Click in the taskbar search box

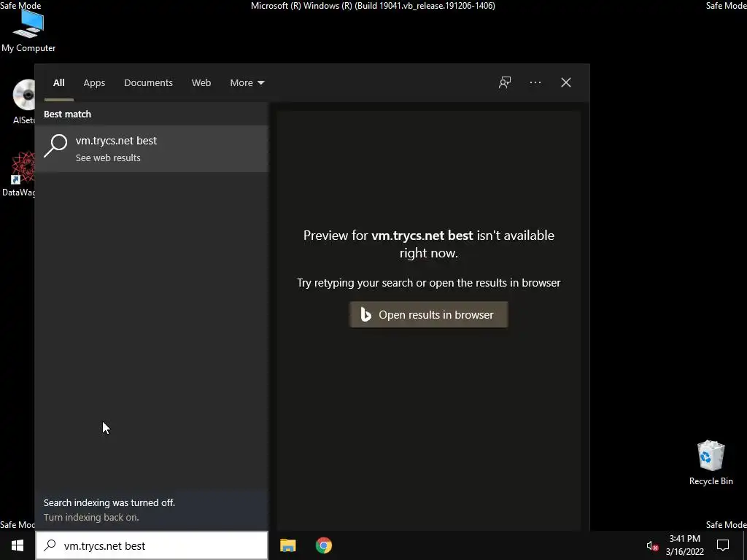[152, 545]
